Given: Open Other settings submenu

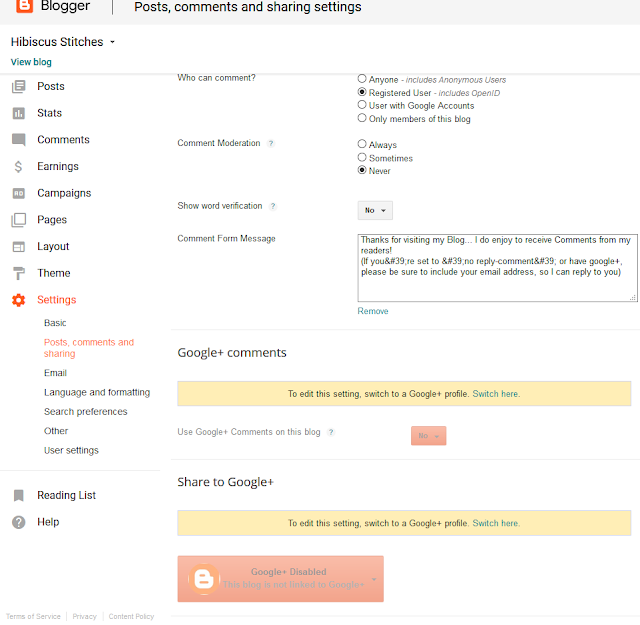Looking at the screenshot, I should coord(56,431).
